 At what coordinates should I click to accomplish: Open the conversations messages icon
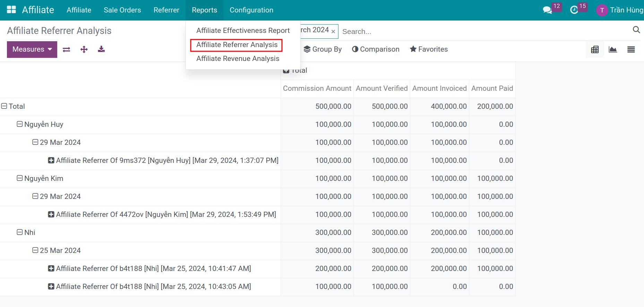click(547, 10)
